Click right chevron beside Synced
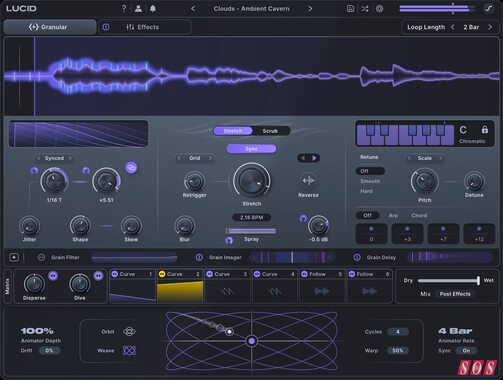Viewport: 503px width, 380px height. pos(70,158)
